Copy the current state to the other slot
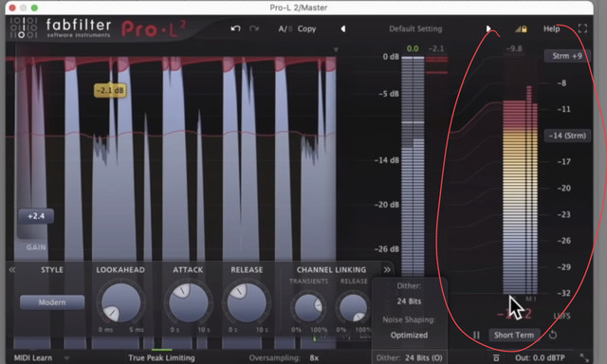 [306, 29]
